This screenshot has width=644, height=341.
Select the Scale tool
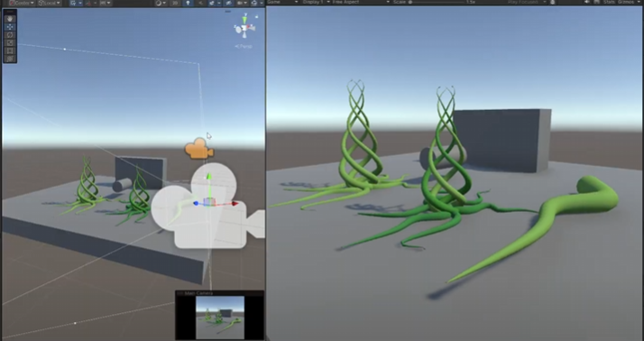pos(10,42)
